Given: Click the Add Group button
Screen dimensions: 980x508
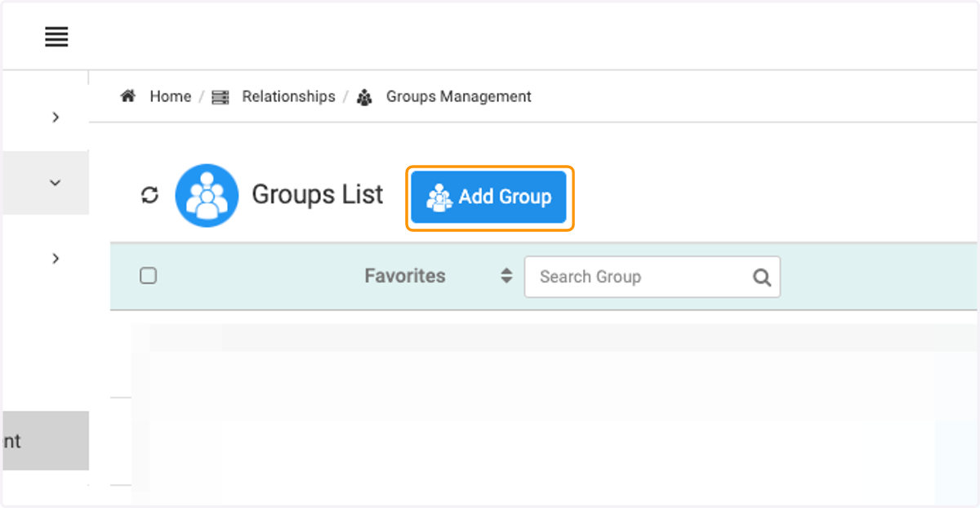Looking at the screenshot, I should (x=489, y=197).
